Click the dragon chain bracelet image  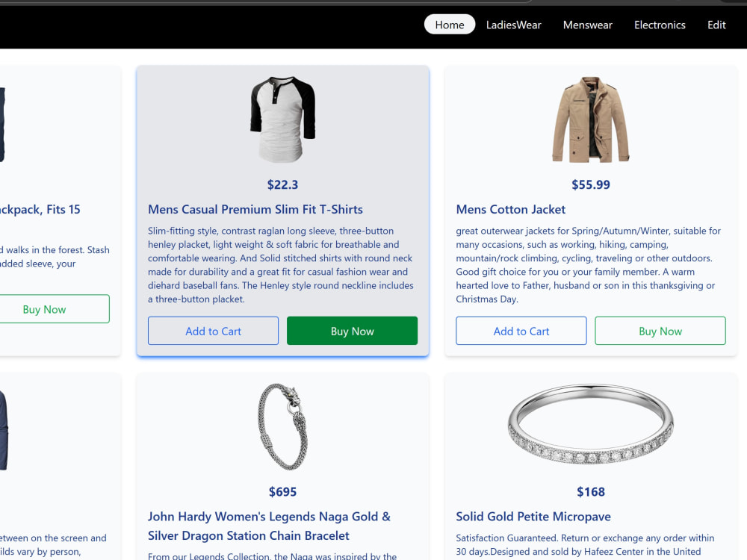(x=282, y=426)
